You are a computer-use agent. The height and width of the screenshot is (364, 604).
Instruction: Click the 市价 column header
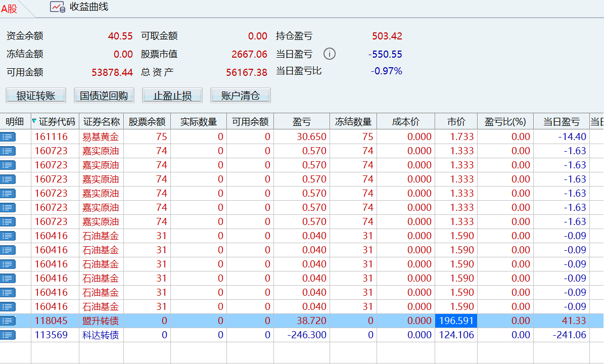coord(456,122)
